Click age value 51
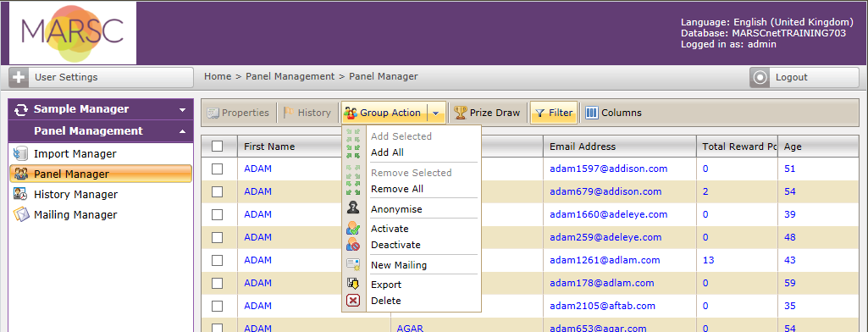This screenshot has height=332, width=868. click(790, 169)
